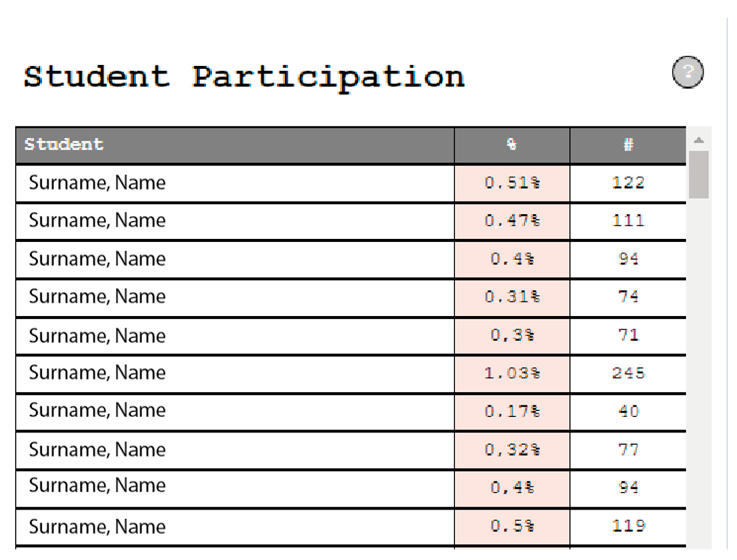The height and width of the screenshot is (560, 737).
Task: Click the 0.47% percentage cell
Action: pyautogui.click(x=512, y=221)
